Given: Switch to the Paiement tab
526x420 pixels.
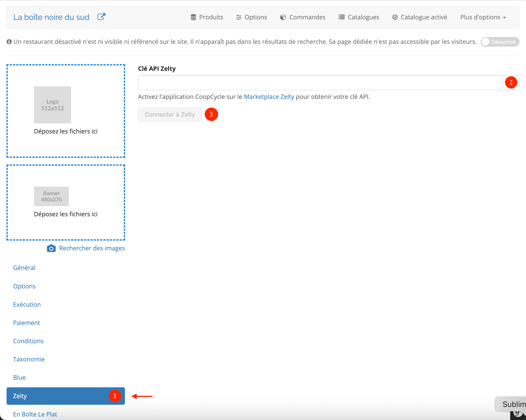Looking at the screenshot, I should [26, 323].
